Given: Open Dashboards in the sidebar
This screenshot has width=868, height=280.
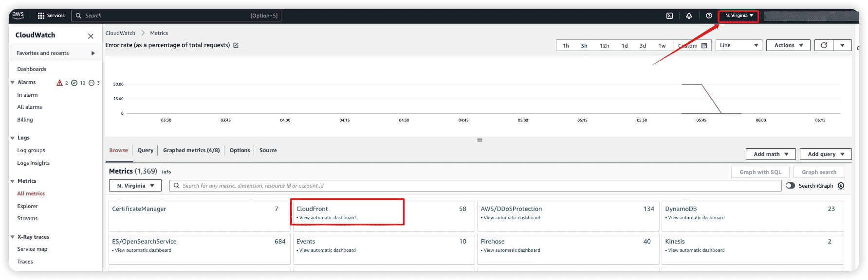Looking at the screenshot, I should coord(32,69).
